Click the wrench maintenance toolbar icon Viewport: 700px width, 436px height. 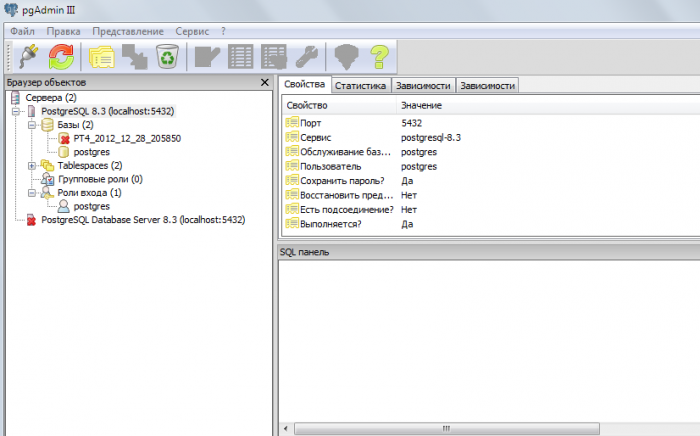click(307, 57)
